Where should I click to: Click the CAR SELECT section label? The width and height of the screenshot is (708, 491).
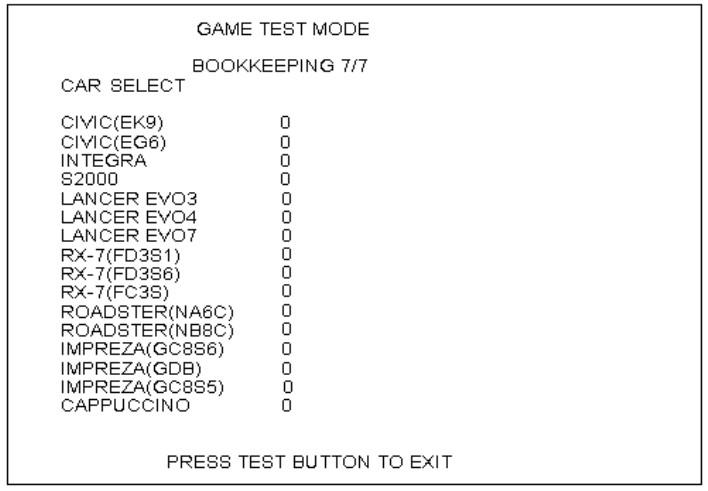click(x=123, y=86)
